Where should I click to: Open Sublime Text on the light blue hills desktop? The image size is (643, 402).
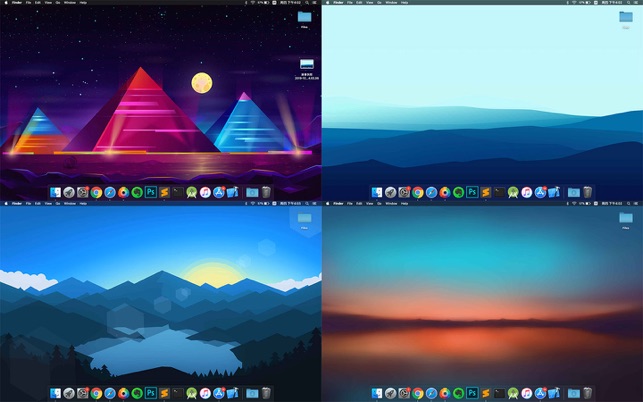click(x=486, y=191)
